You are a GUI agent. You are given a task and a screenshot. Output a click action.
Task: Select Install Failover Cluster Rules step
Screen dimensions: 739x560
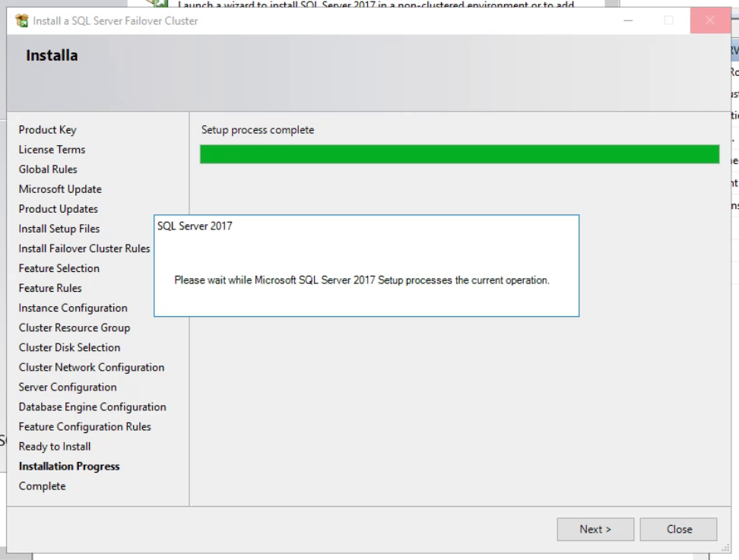tap(84, 248)
